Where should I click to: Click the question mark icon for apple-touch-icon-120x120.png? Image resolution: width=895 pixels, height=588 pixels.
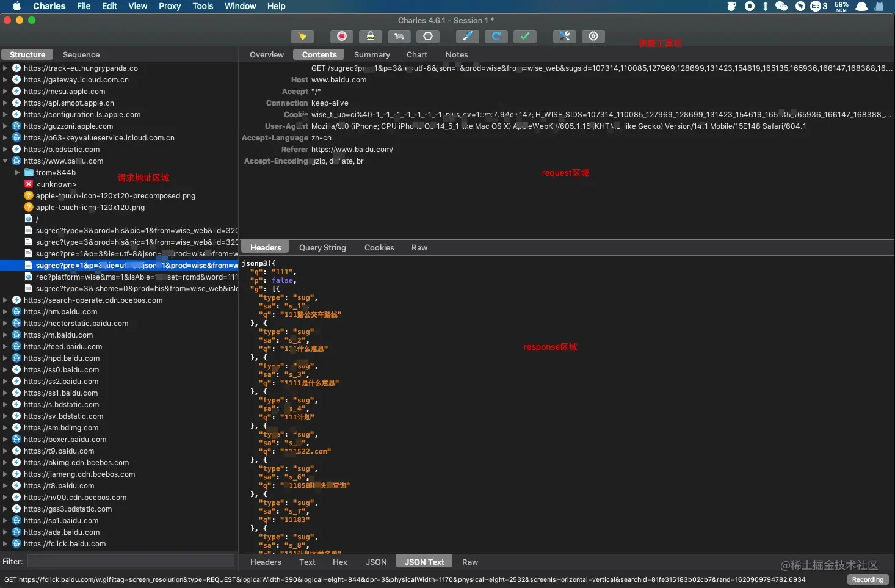click(x=29, y=207)
